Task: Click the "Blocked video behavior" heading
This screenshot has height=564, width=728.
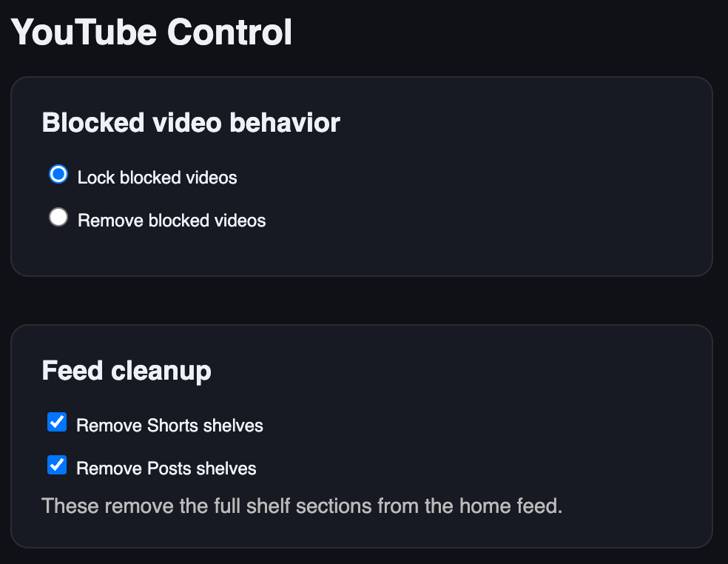Action: tap(191, 122)
